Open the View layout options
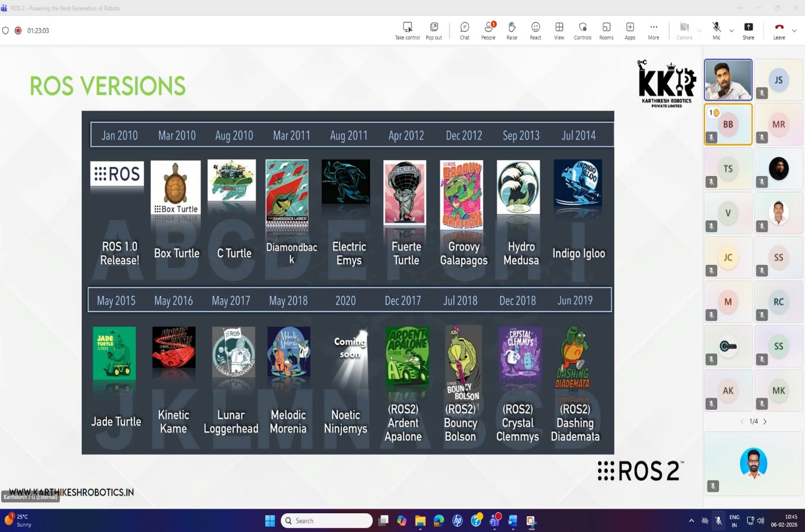This screenshot has width=805, height=532. pos(559,30)
